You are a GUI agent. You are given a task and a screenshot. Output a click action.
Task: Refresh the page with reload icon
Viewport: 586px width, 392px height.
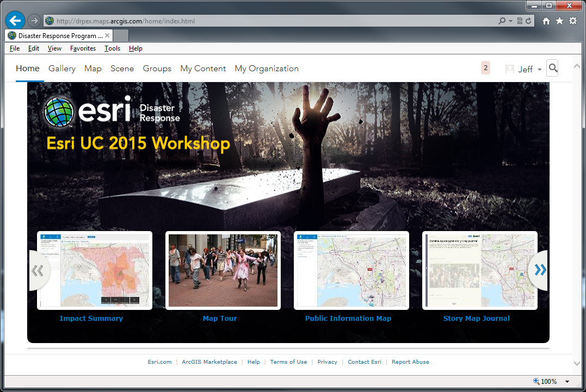(x=528, y=21)
